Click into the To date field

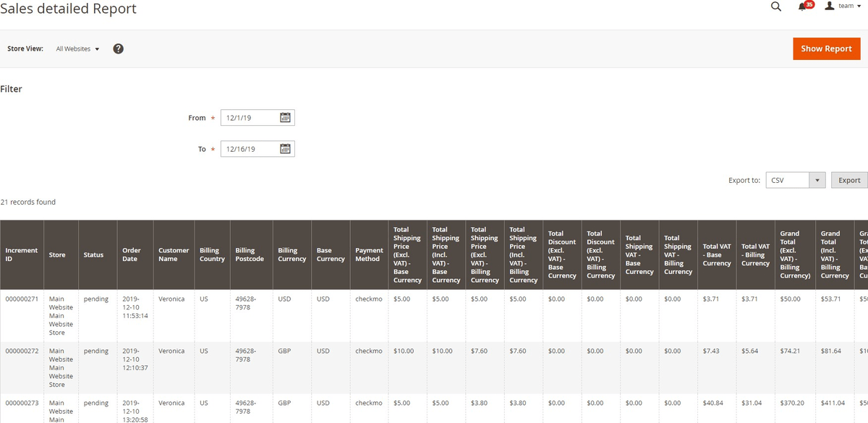click(248, 149)
